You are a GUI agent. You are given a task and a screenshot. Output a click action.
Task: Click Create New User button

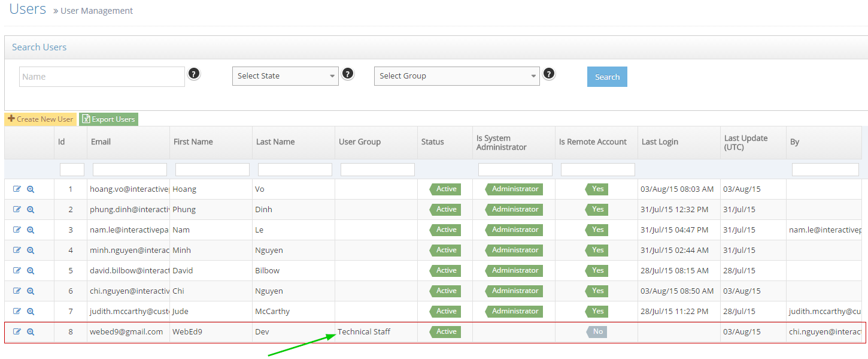click(x=41, y=119)
